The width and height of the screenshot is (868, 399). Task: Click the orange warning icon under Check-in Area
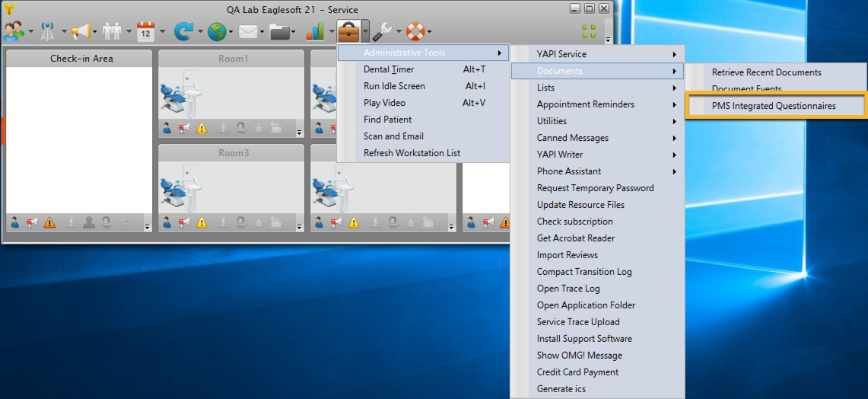49,222
